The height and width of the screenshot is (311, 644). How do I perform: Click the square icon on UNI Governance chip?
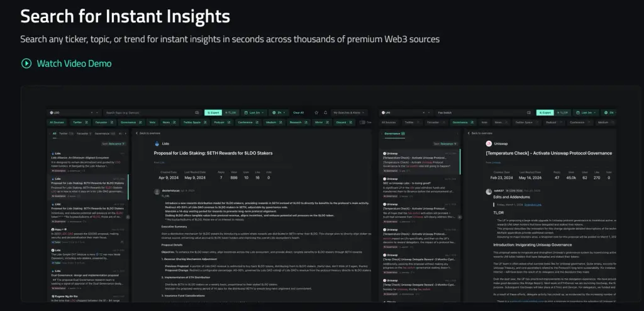(x=472, y=123)
